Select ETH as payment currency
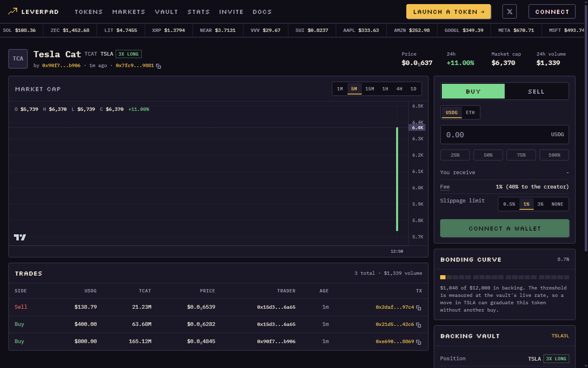Viewport: 588px width, 368px height. click(x=470, y=112)
